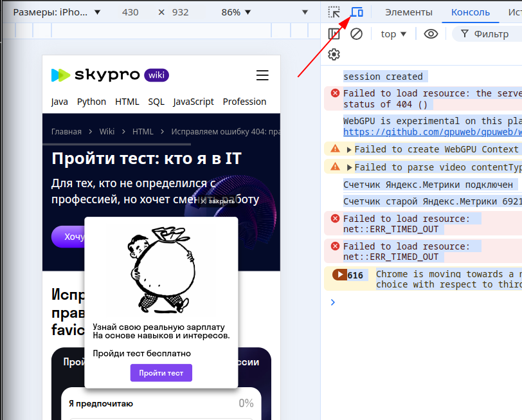Click the purple wiki badge
This screenshot has height=420, width=522.
(156, 75)
